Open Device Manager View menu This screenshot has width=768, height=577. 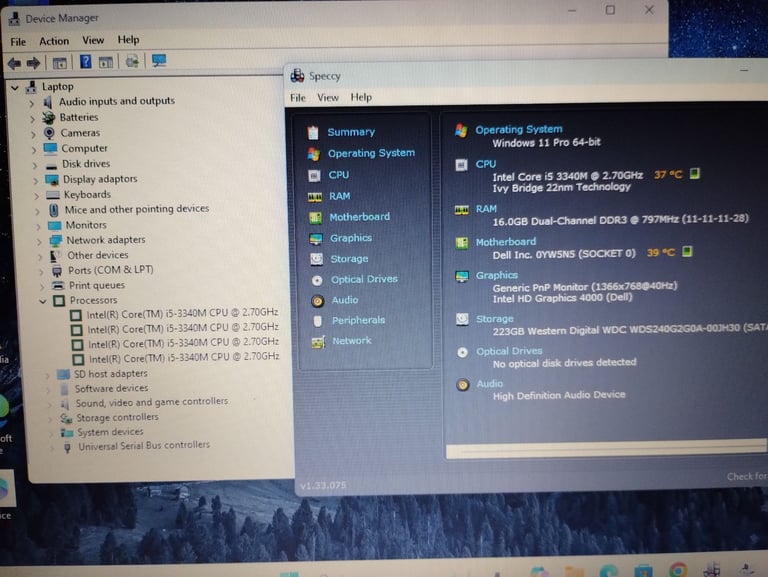[93, 40]
